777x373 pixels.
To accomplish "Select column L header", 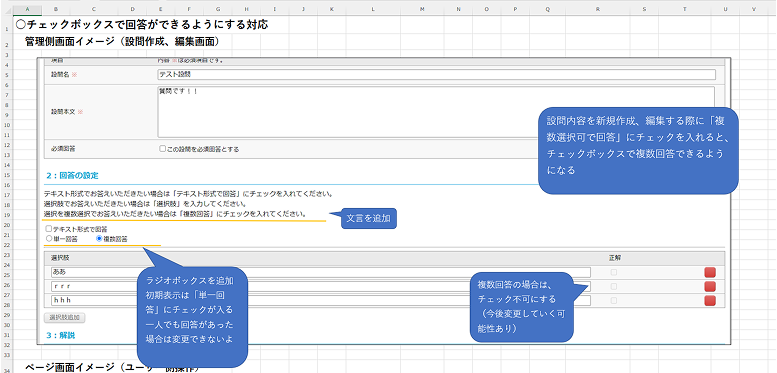I will (x=373, y=9).
